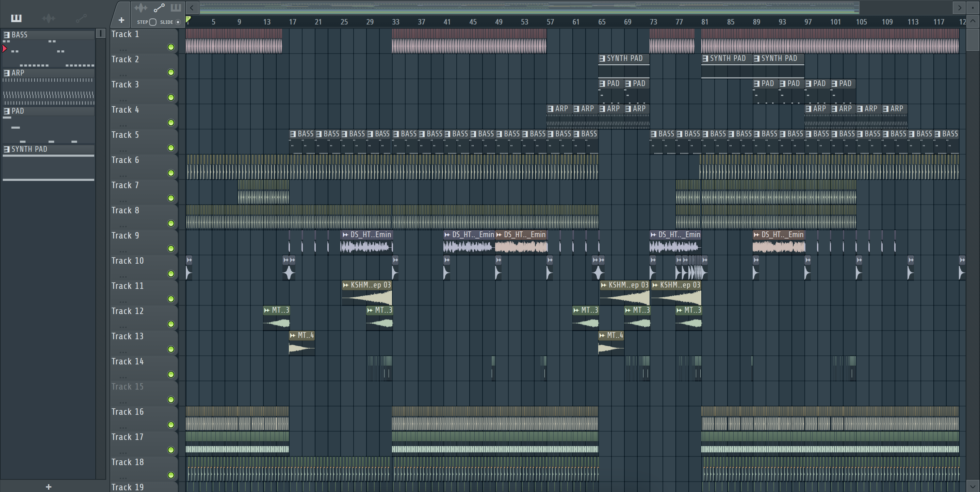
Task: Click the vertical playlist scrollbar thumb
Action: pyautogui.click(x=973, y=39)
